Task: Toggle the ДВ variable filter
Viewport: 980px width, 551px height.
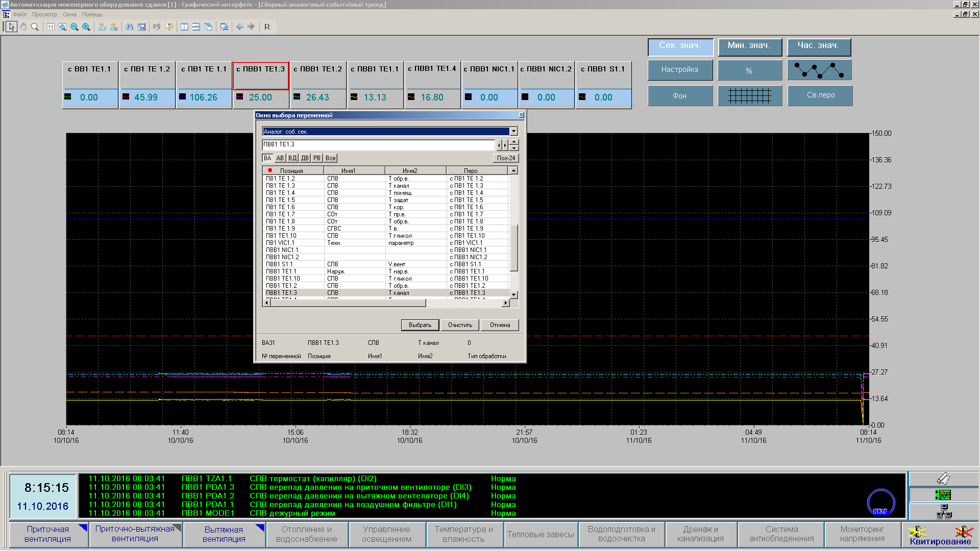Action: point(305,158)
